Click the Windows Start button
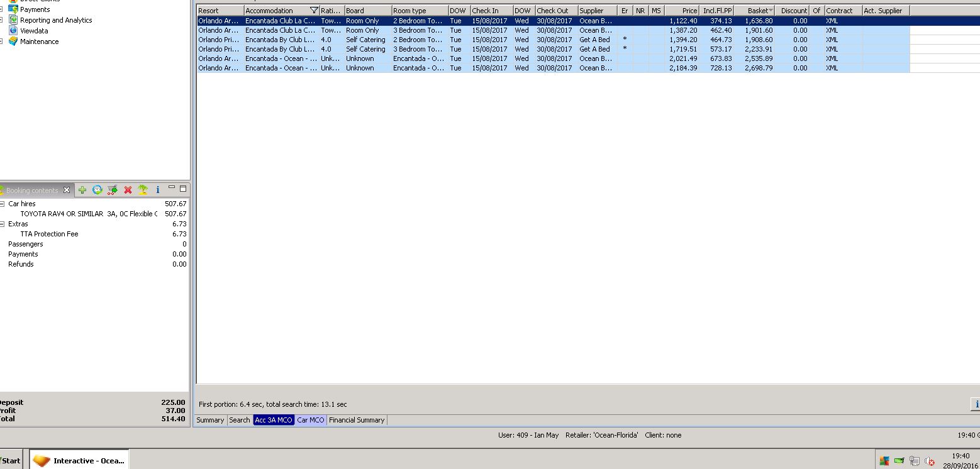 point(11,461)
